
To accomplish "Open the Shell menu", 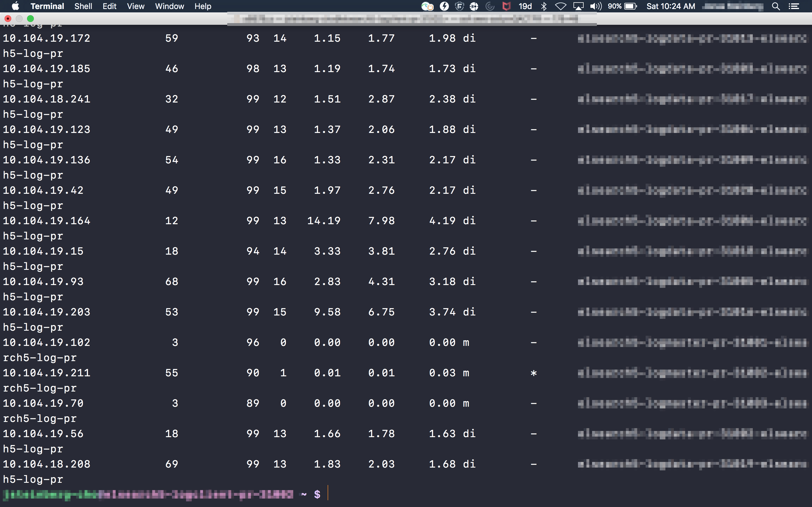I will coord(83,6).
